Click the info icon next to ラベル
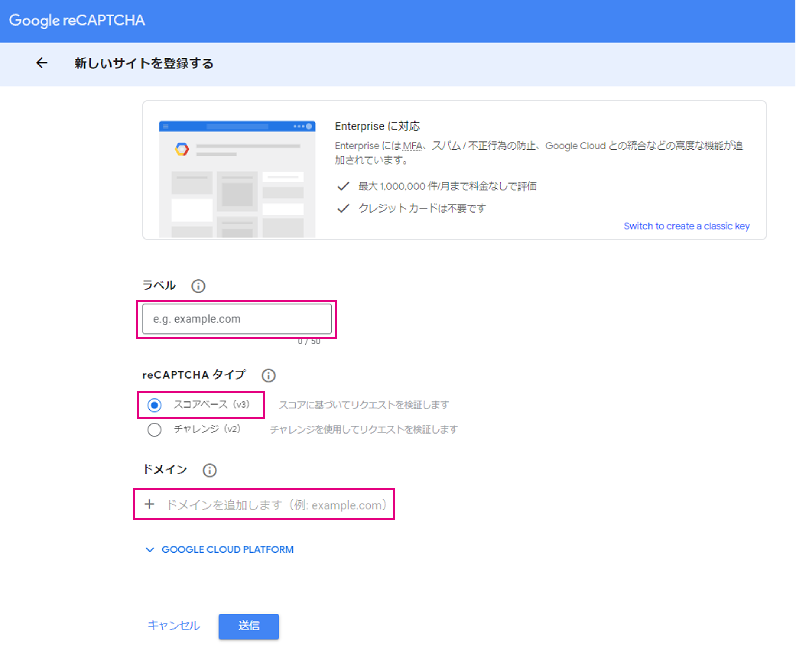This screenshot has height=663, width=796. tap(198, 286)
